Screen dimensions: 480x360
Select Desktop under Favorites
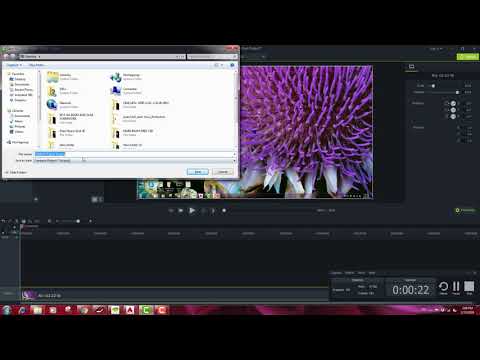(x=18, y=79)
